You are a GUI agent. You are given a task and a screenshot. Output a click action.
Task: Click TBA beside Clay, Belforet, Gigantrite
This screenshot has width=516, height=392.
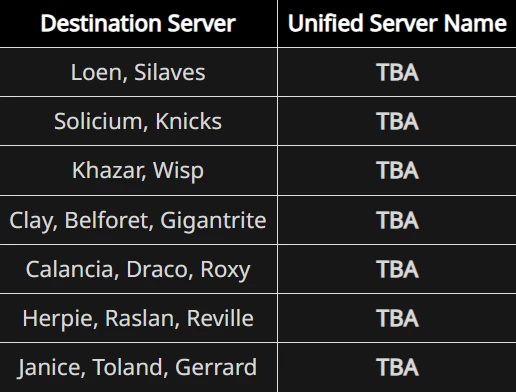point(397,220)
